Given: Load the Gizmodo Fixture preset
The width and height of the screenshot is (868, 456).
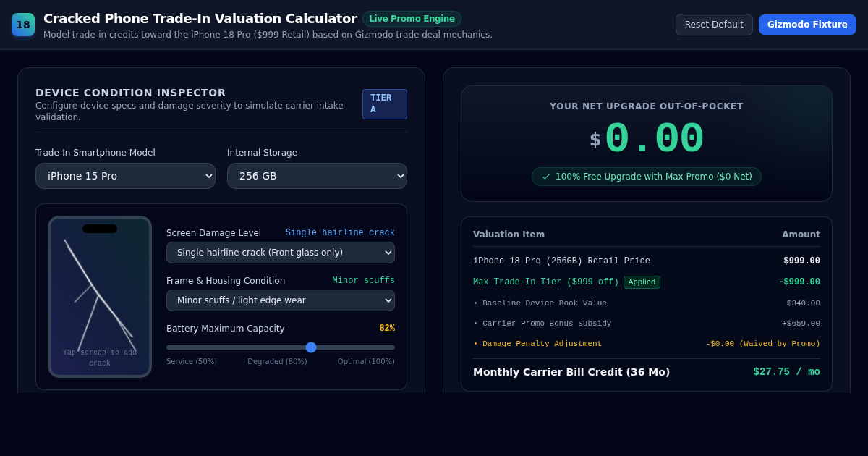Looking at the screenshot, I should pyautogui.click(x=807, y=25).
